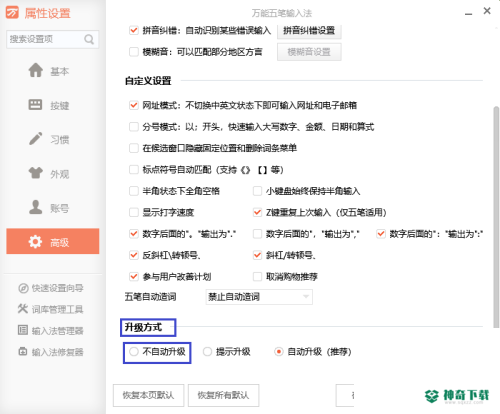
Task: Click the 外观 shirt icon
Action: 36,173
